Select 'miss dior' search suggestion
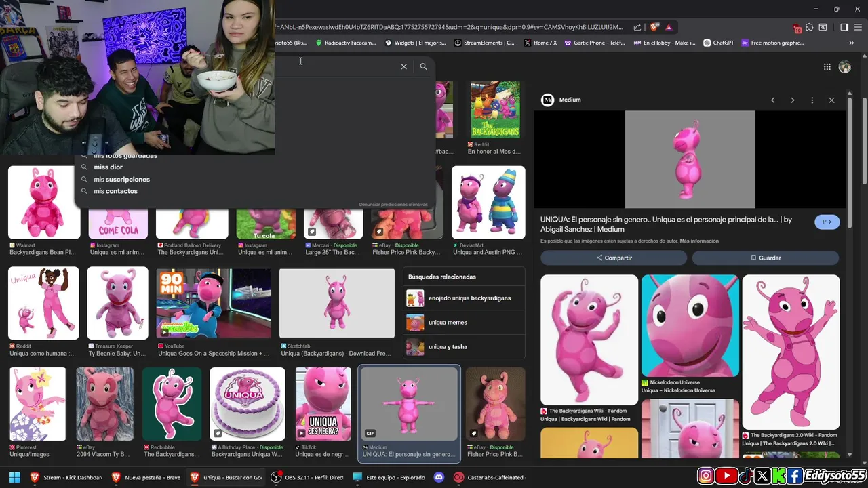 coord(108,167)
